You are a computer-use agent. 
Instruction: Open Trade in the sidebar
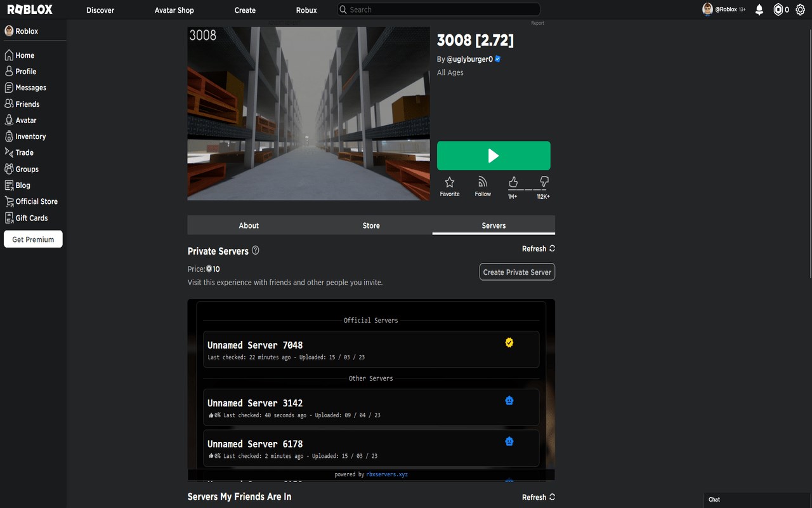click(x=19, y=152)
